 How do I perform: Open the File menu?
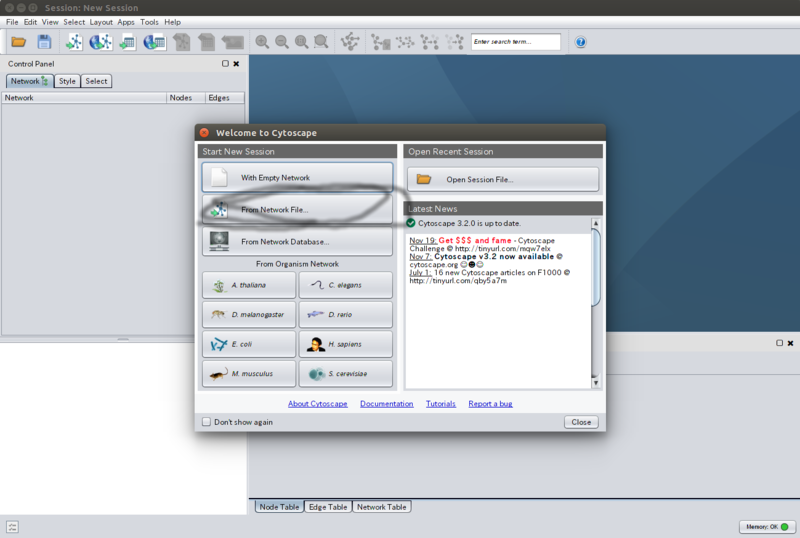12,22
